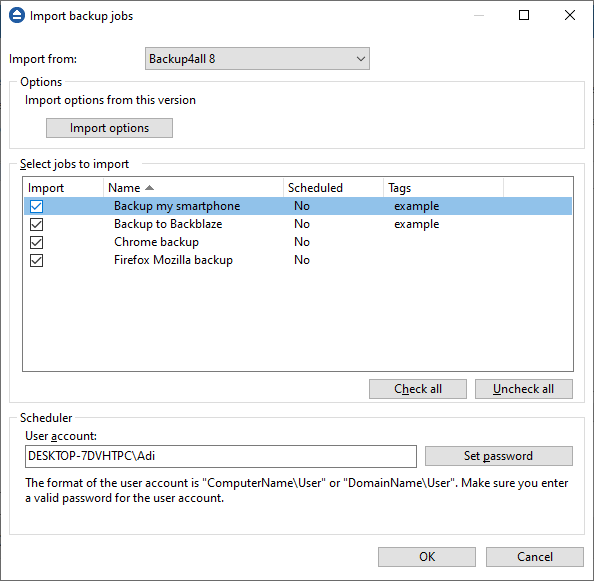Uncheck the Backup my smartphone checkbox

click(36, 206)
